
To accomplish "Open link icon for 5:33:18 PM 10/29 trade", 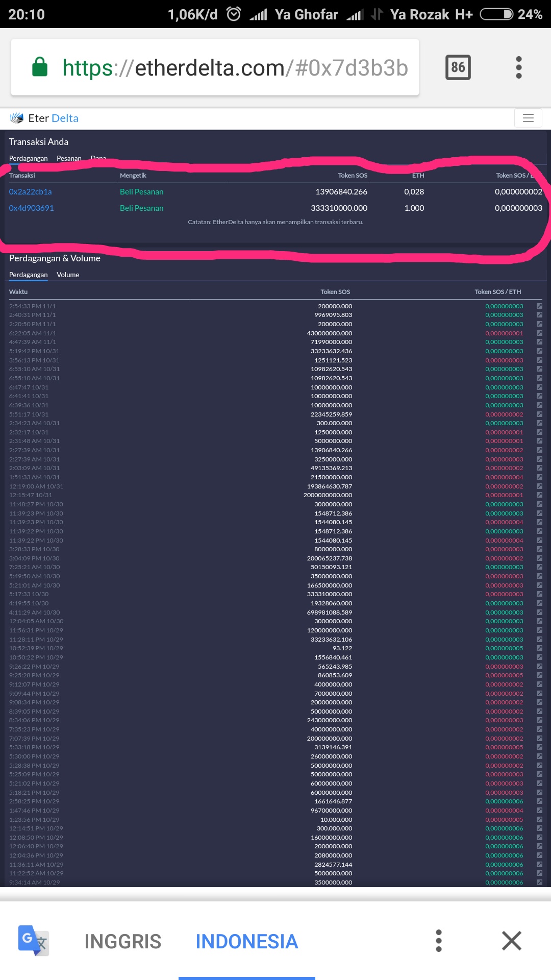I will tap(539, 747).
